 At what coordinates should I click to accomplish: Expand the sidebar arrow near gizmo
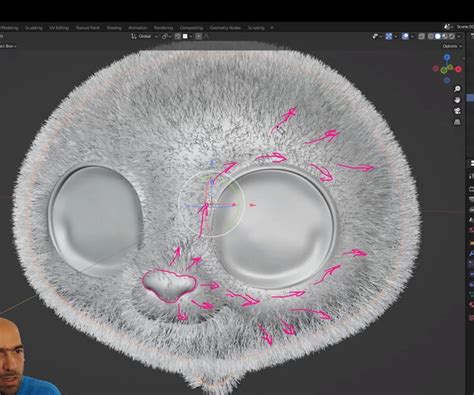point(464,59)
